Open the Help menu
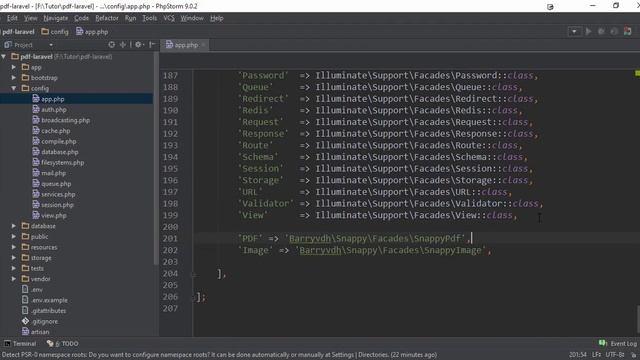The height and width of the screenshot is (360, 640). click(x=217, y=18)
